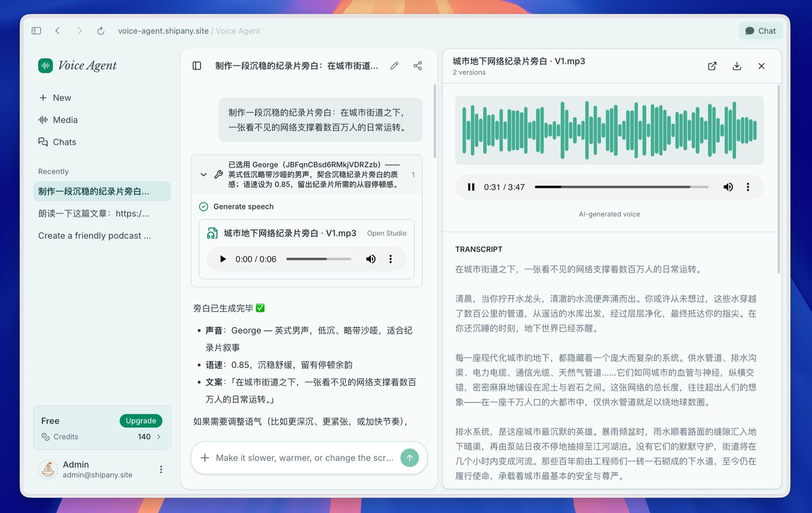Go back with the browser back arrow
812x513 pixels.
click(57, 31)
